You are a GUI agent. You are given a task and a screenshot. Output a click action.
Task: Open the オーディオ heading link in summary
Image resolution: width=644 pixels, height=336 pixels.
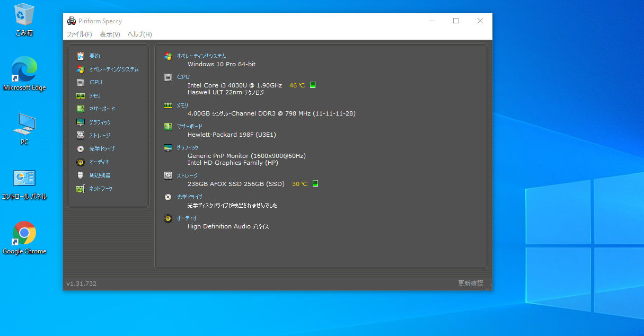(187, 218)
